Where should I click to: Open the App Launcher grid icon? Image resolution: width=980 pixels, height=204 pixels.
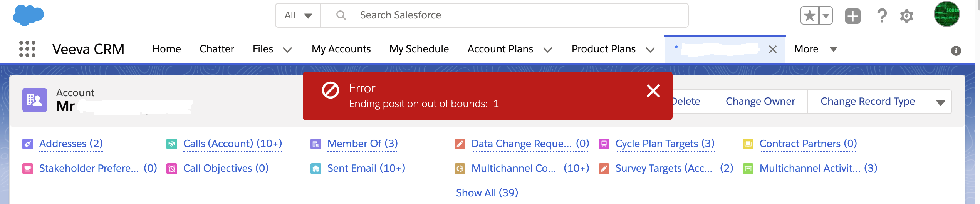coord(27,49)
